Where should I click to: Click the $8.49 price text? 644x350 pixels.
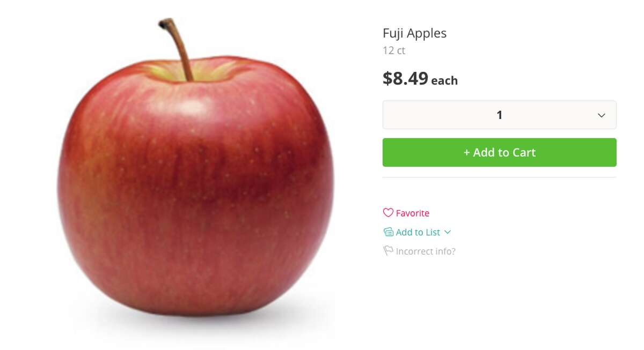click(x=405, y=78)
